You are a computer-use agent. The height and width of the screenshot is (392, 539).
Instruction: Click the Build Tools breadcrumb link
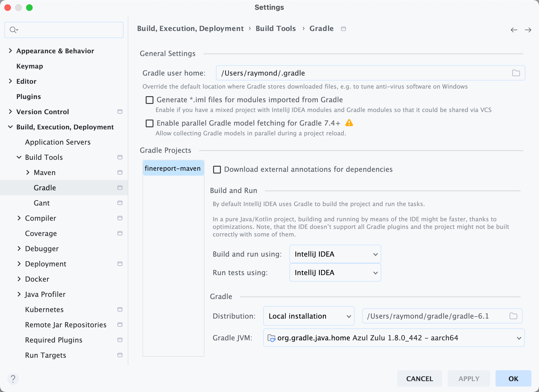tap(275, 29)
